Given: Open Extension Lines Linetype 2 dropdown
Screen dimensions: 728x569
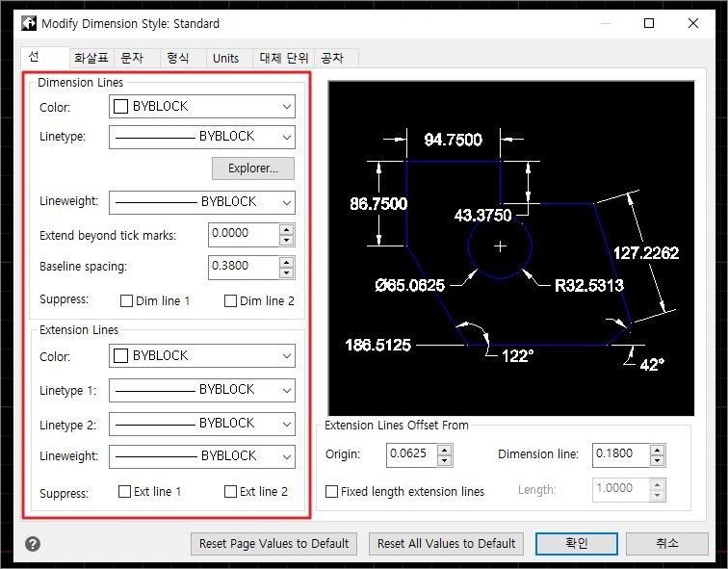Looking at the screenshot, I should (202, 424).
